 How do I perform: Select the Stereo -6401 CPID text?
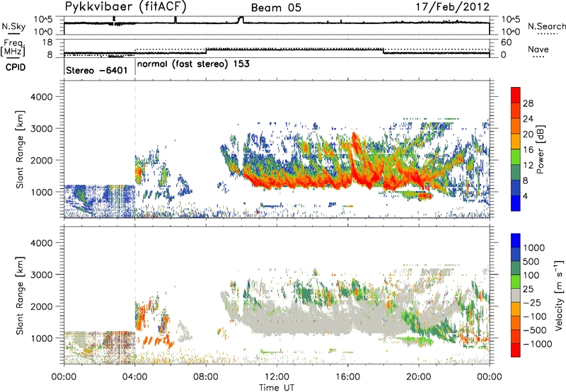97,70
